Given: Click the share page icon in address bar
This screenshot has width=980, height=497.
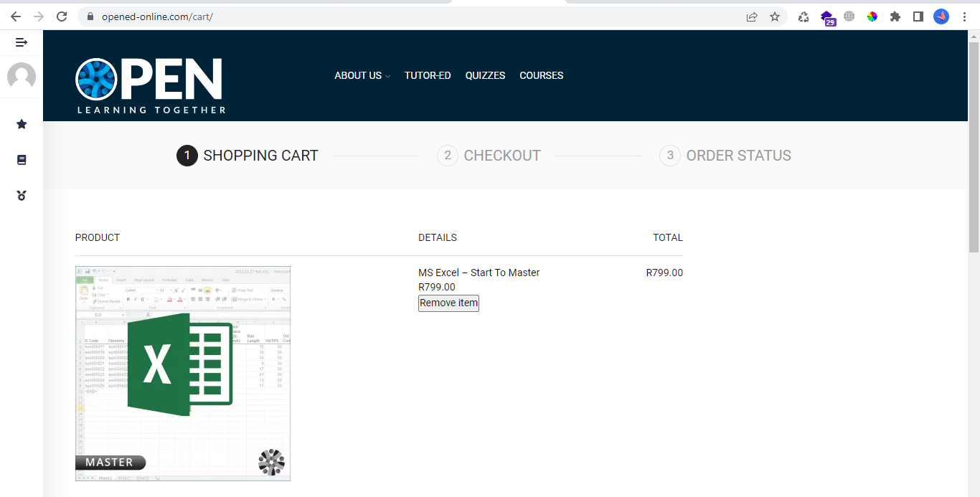Looking at the screenshot, I should (752, 16).
